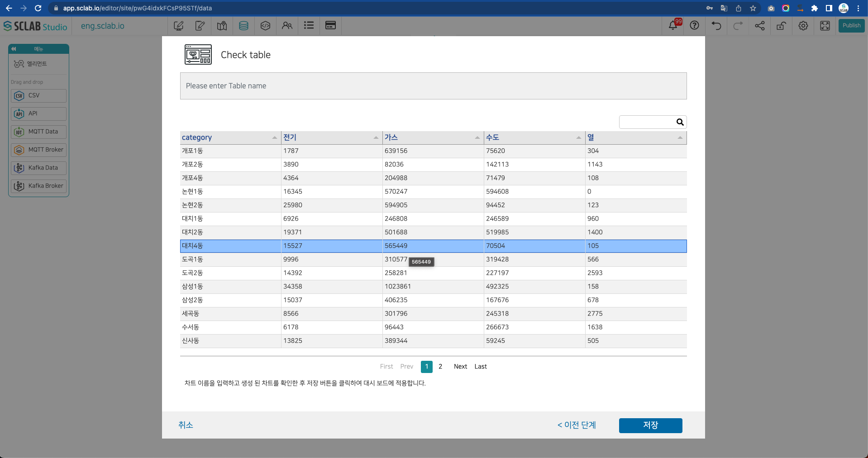Toggle the unlock padlock icon
The height and width of the screenshot is (458, 868).
click(x=782, y=26)
